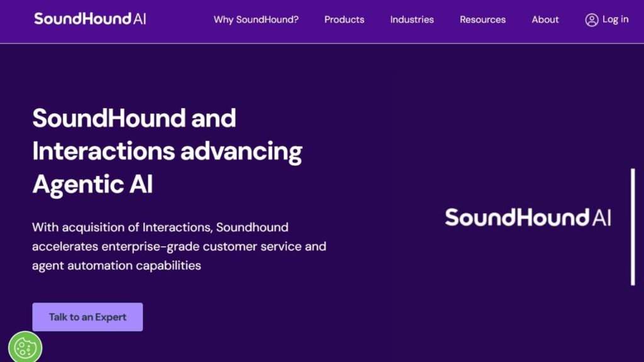Expand the Industries navigation menu
Viewport: 644px width, 362px height.
coord(412,19)
